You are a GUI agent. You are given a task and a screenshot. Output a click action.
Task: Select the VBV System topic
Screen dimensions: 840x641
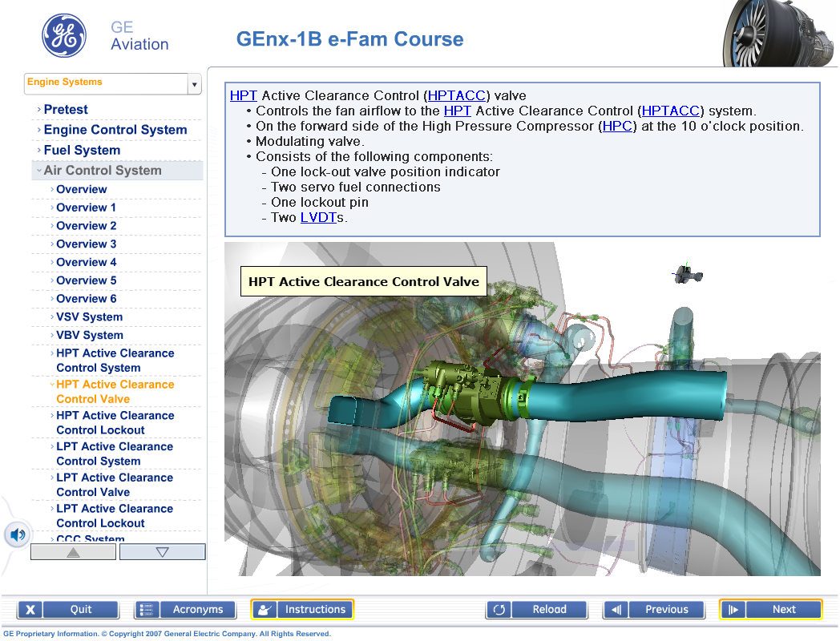90,335
